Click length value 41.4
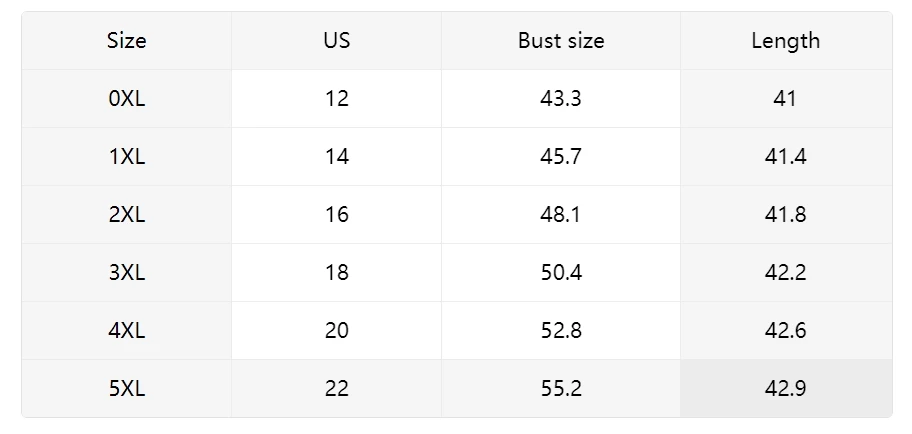Viewport: 912px width, 434px height. pyautogui.click(x=786, y=156)
